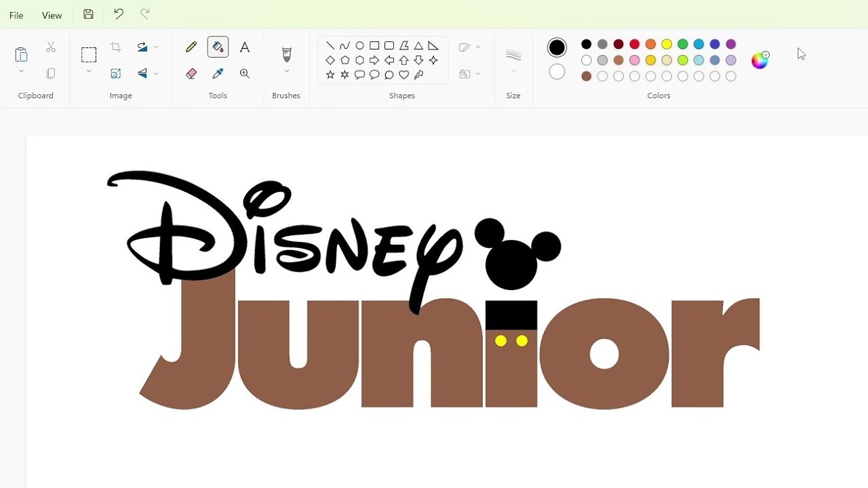Open the File menu
The width and height of the screenshot is (868, 488).
(16, 15)
